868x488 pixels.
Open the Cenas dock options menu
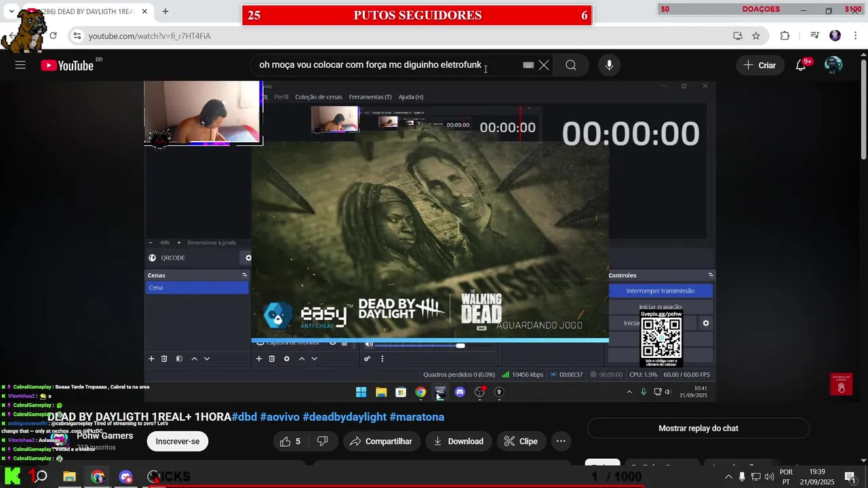pos(245,275)
